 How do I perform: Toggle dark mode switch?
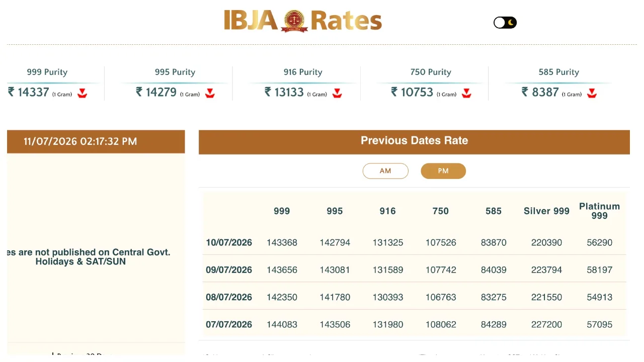tap(505, 23)
